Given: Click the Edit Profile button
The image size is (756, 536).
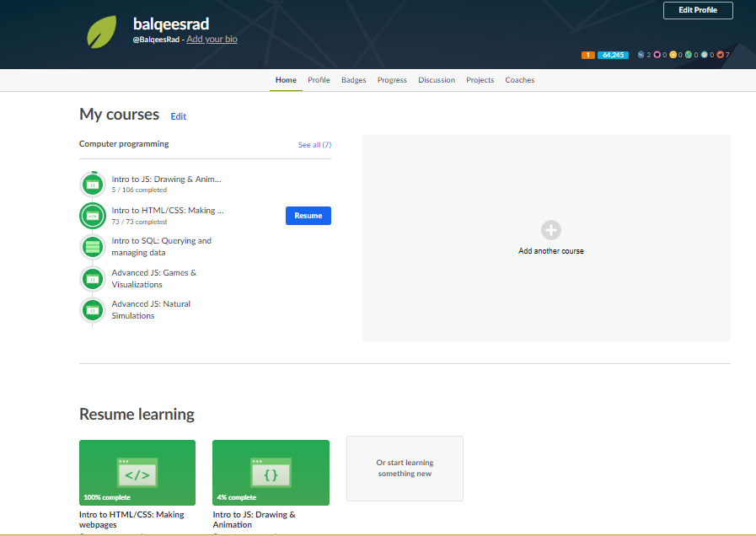Looking at the screenshot, I should click(x=698, y=10).
